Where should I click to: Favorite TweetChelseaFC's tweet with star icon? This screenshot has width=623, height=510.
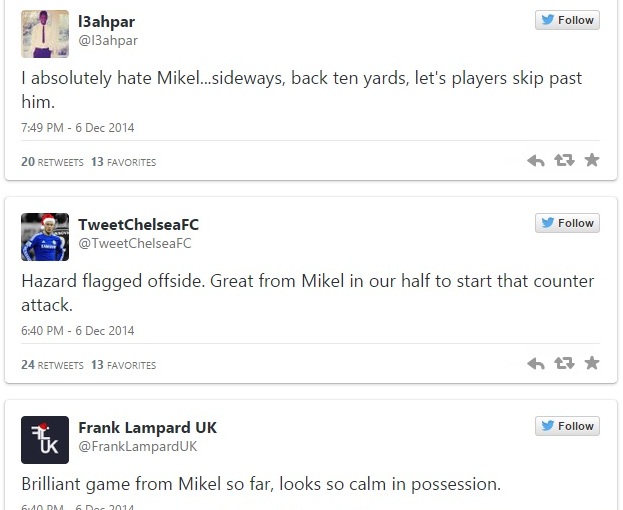(592, 364)
